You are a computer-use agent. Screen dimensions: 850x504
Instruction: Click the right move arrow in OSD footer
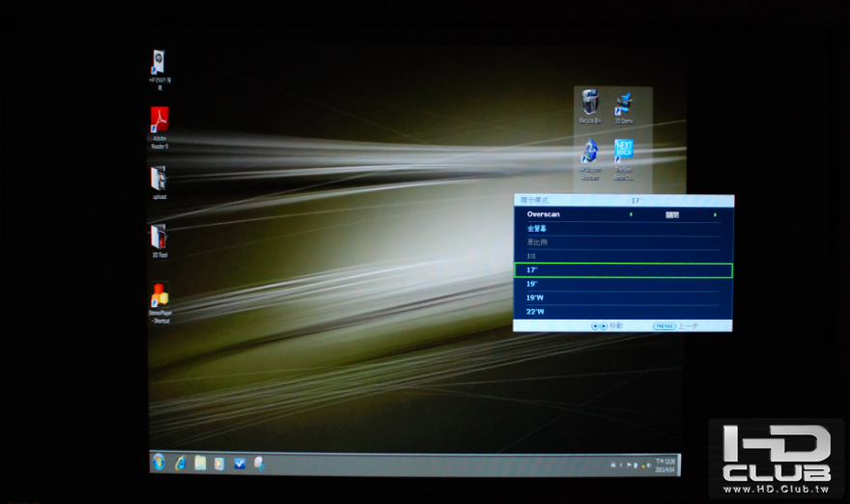pos(604,325)
